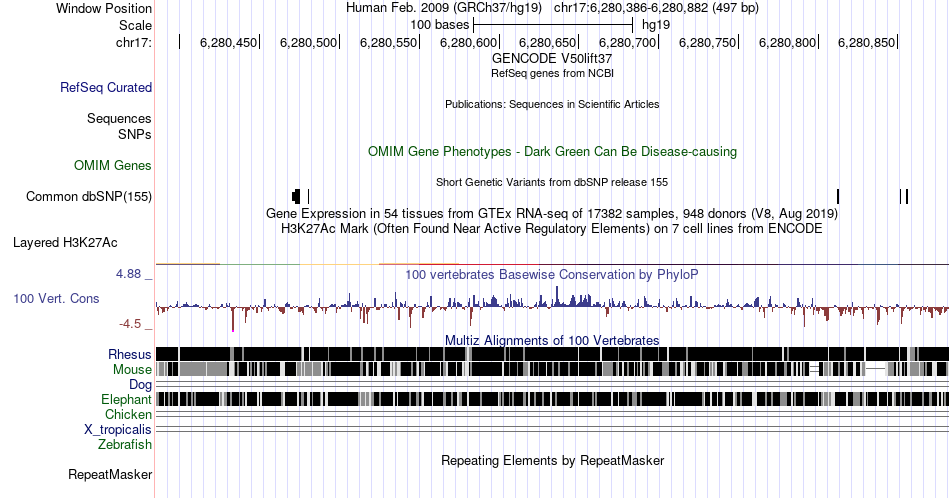Image resolution: width=950 pixels, height=498 pixels.
Task: Open the Sequences track label
Action: coord(119,118)
